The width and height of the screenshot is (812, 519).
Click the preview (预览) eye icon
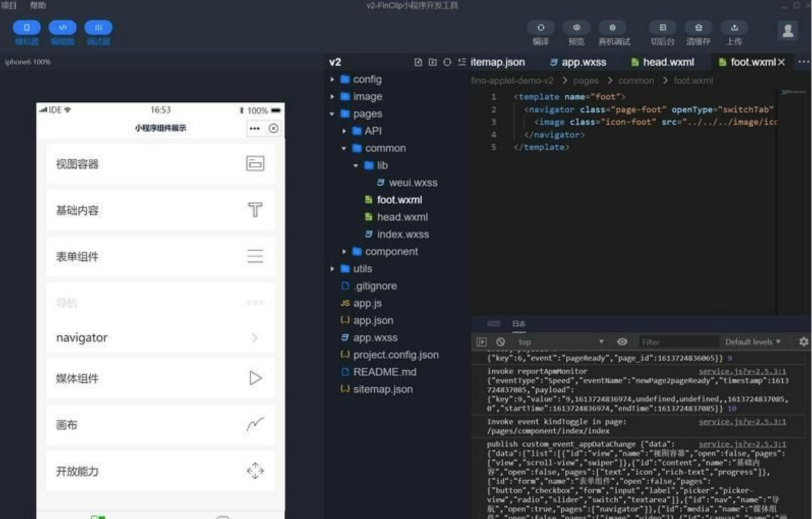(576, 27)
